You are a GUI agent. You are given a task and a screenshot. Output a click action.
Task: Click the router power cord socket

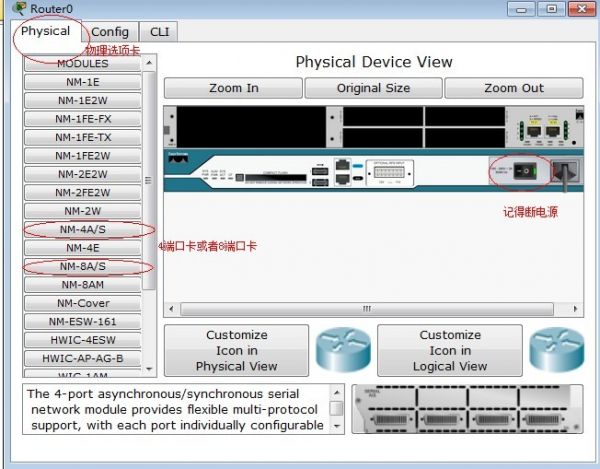point(564,172)
